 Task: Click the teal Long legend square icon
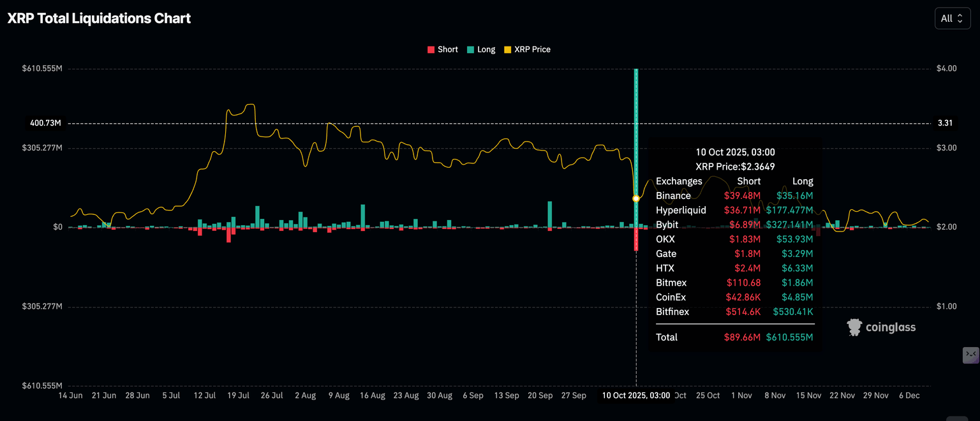470,49
